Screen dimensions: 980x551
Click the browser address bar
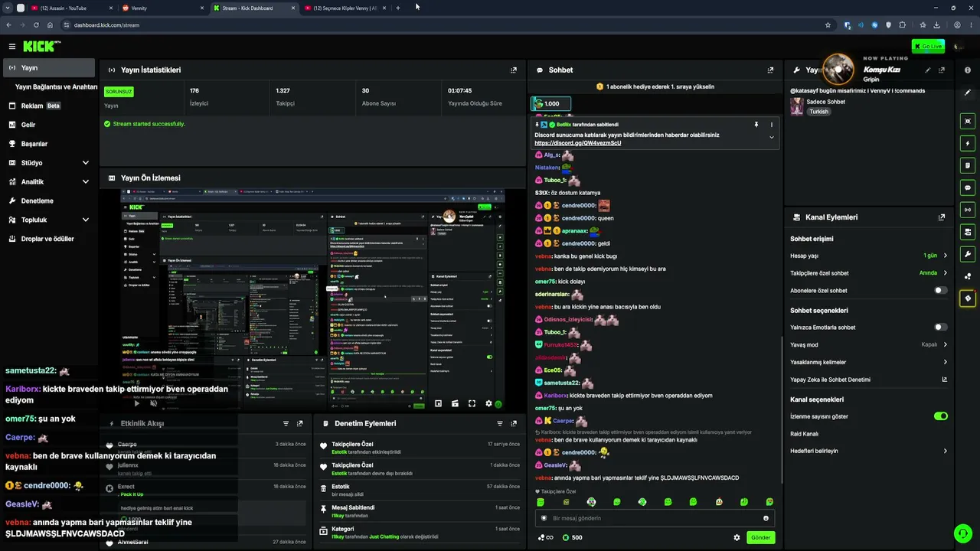(x=444, y=25)
